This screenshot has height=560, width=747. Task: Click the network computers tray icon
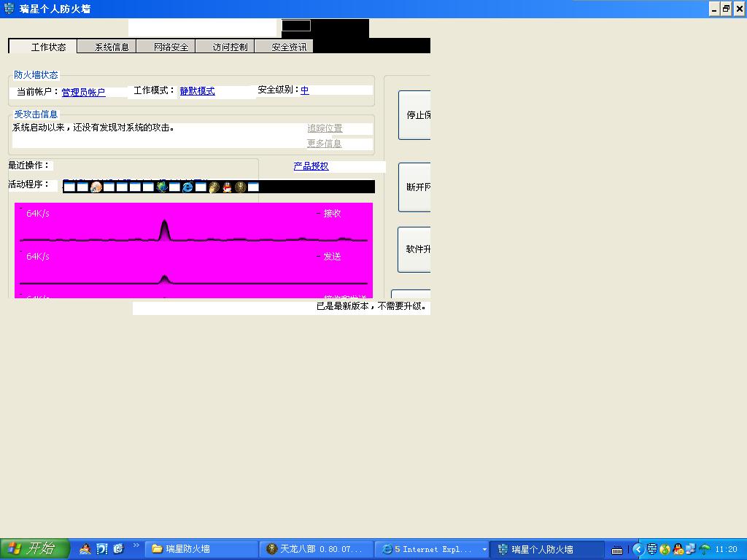pos(691,550)
